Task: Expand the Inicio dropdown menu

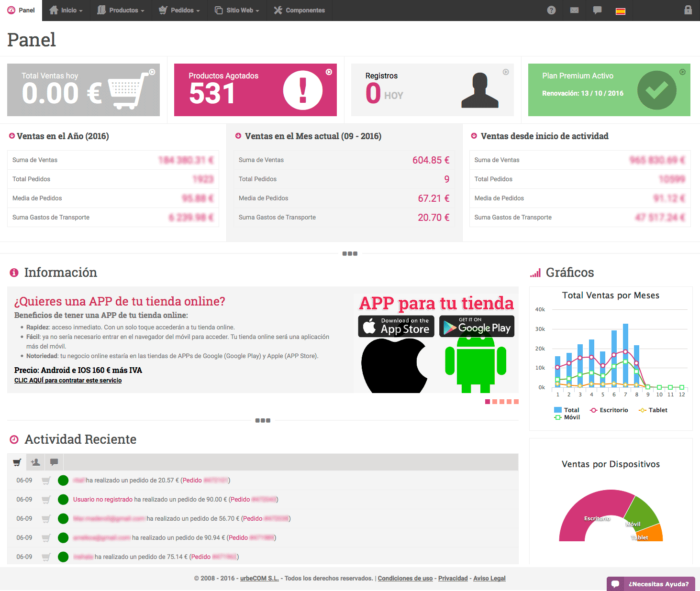Action: (x=66, y=10)
